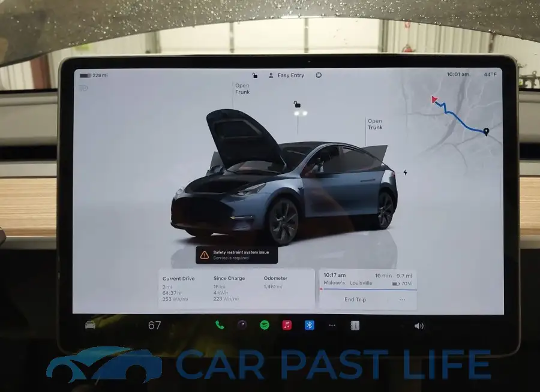Toggle the lock icon in the top status bar
Image resolution: width=540 pixels, height=392 pixels.
(x=255, y=75)
